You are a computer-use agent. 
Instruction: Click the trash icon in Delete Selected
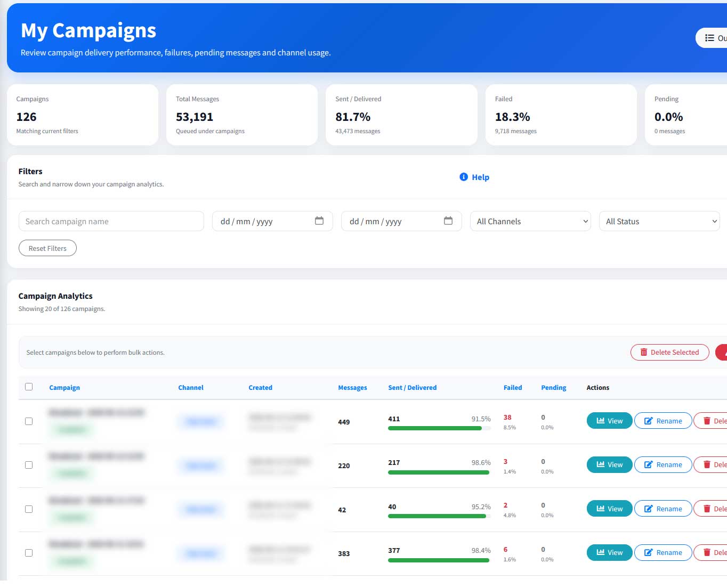tap(644, 352)
